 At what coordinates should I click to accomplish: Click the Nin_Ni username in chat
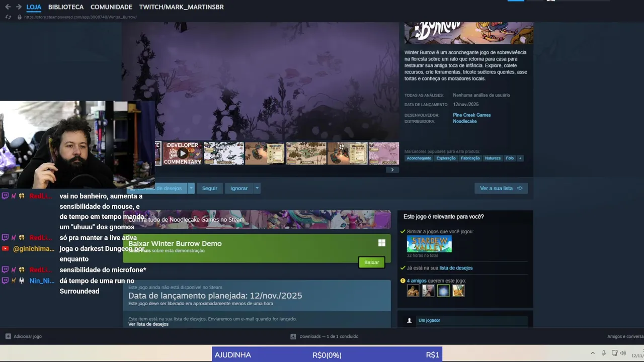[42, 281]
